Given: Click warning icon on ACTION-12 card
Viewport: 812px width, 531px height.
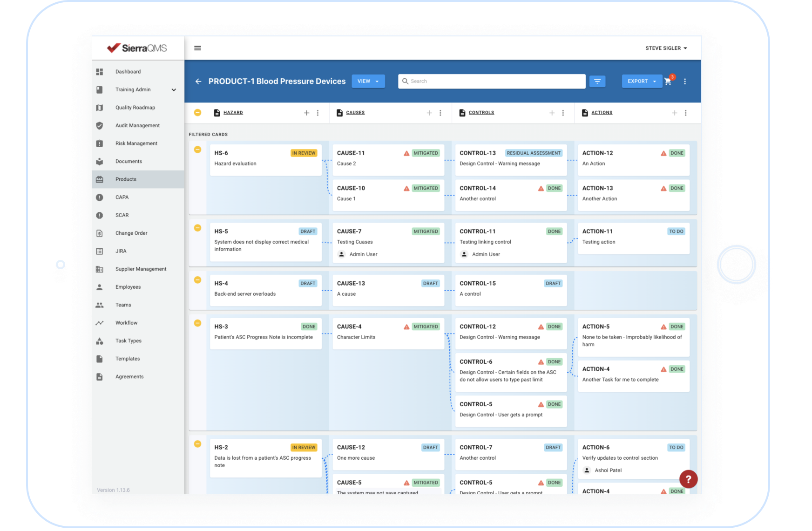Looking at the screenshot, I should (663, 153).
